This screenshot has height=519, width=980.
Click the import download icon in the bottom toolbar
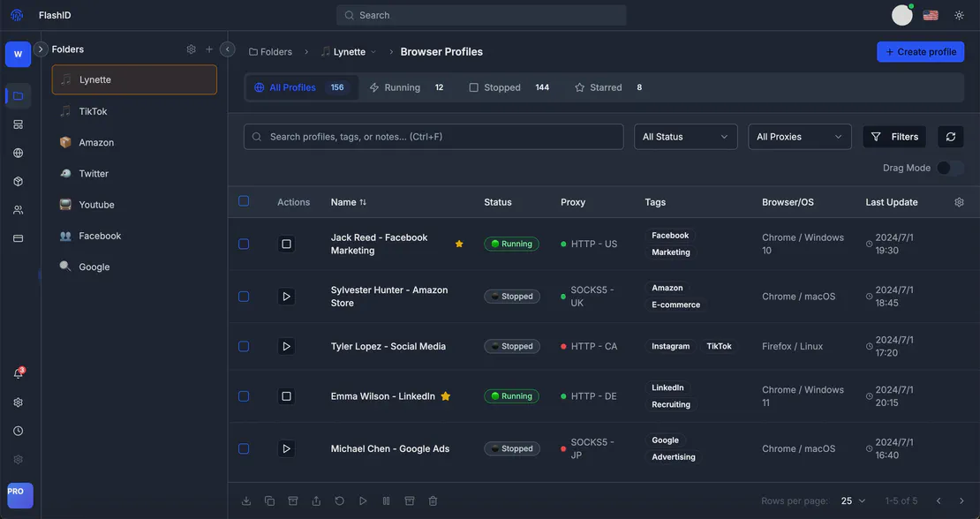pos(246,500)
